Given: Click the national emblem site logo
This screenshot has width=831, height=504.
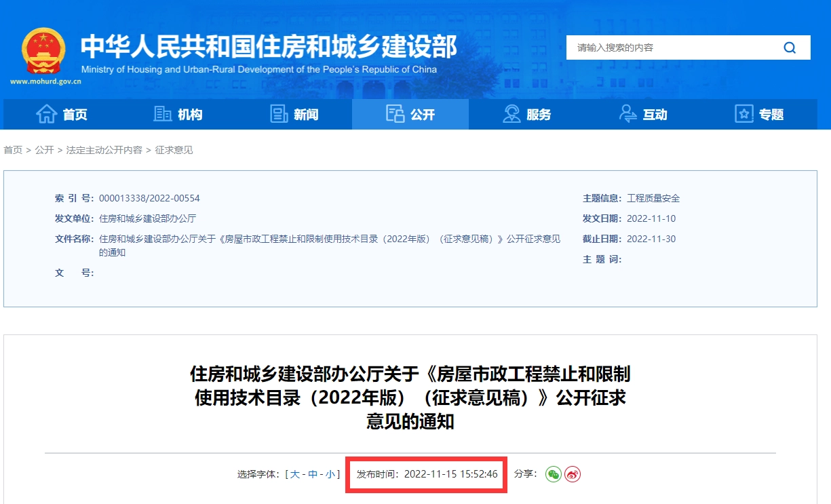Looking at the screenshot, I should [43, 51].
